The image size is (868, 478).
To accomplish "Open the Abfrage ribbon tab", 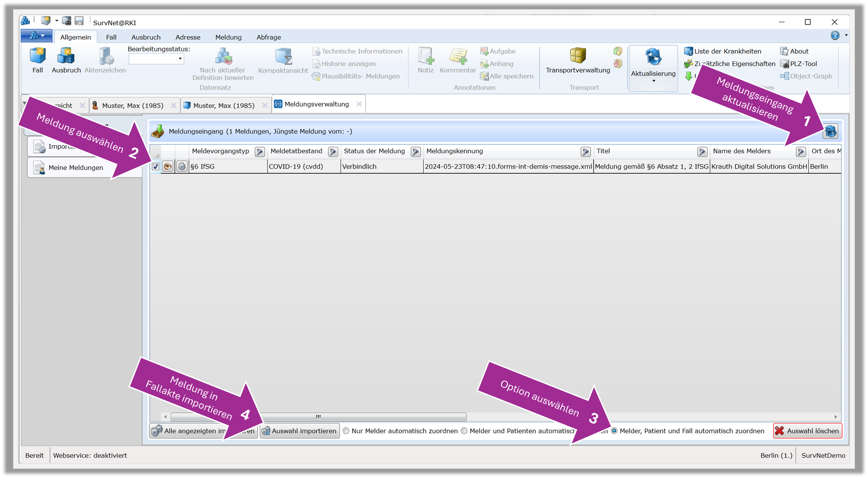I will pos(268,37).
